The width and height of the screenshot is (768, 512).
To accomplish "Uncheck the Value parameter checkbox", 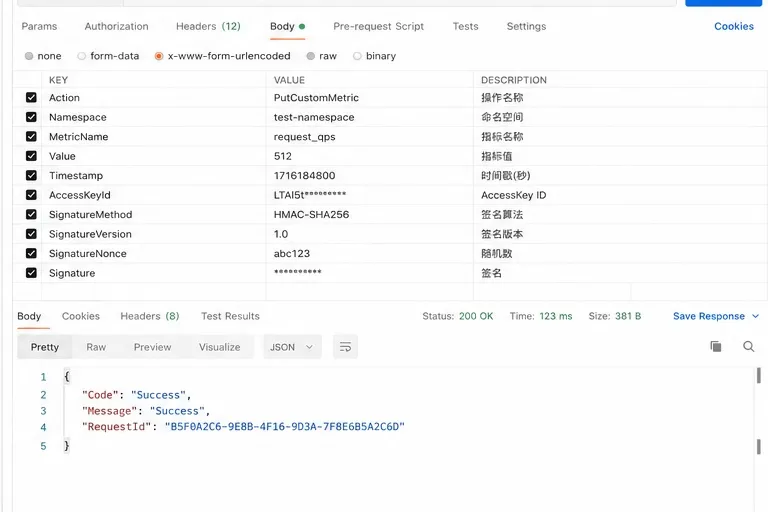I will tap(31, 156).
